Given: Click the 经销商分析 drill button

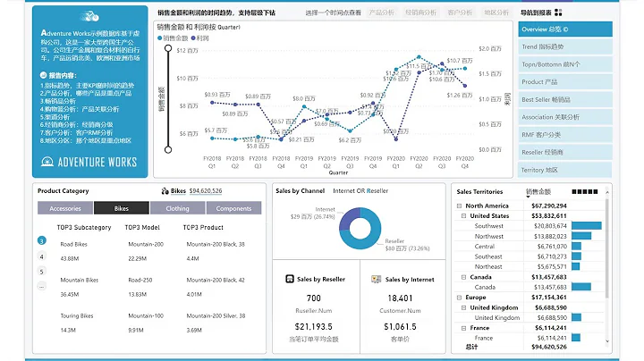Looking at the screenshot, I should tap(420, 13).
